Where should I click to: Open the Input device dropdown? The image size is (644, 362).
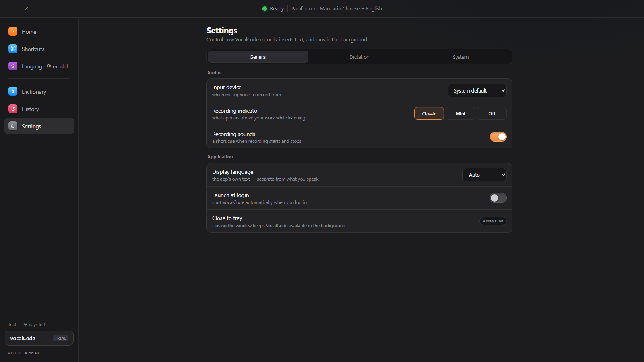477,90
